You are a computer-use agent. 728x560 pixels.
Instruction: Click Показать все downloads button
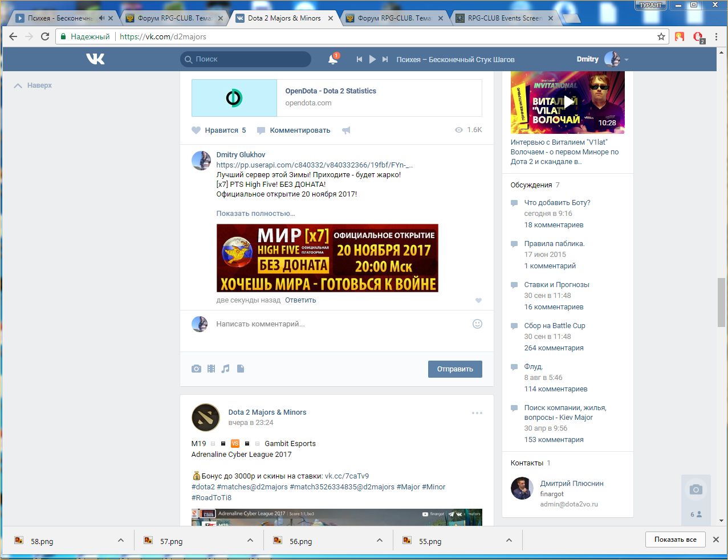point(676,539)
